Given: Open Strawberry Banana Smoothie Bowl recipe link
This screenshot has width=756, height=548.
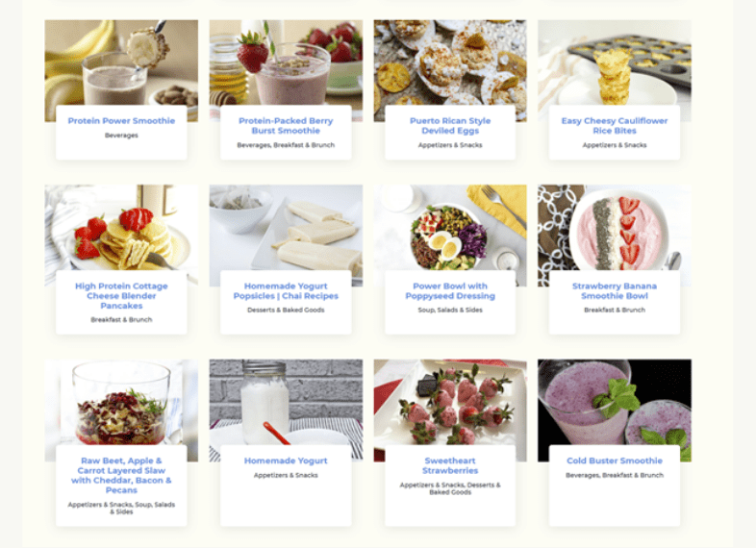Looking at the screenshot, I should tap(615, 291).
